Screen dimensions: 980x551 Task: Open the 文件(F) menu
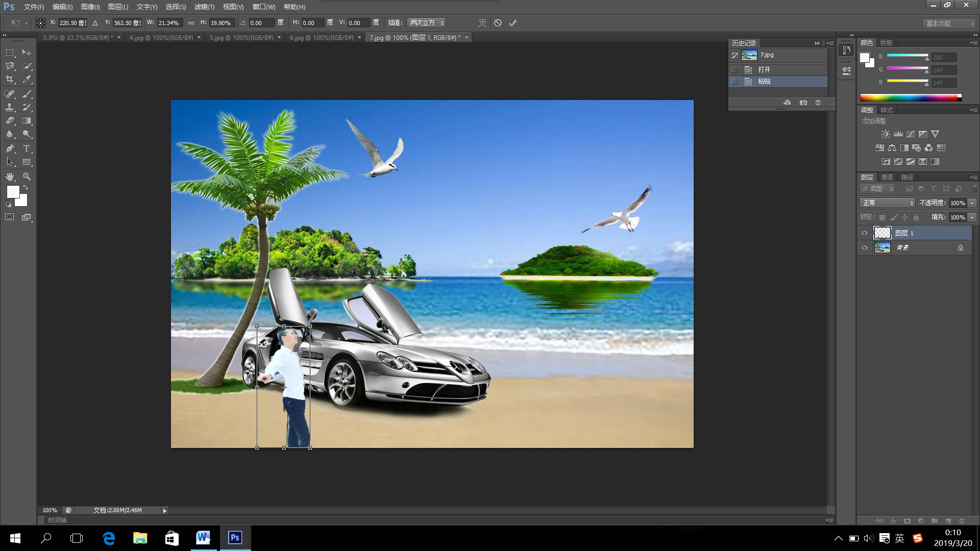click(34, 7)
